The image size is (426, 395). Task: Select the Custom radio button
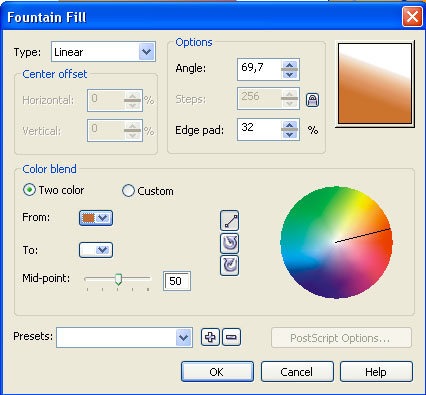pyautogui.click(x=128, y=191)
